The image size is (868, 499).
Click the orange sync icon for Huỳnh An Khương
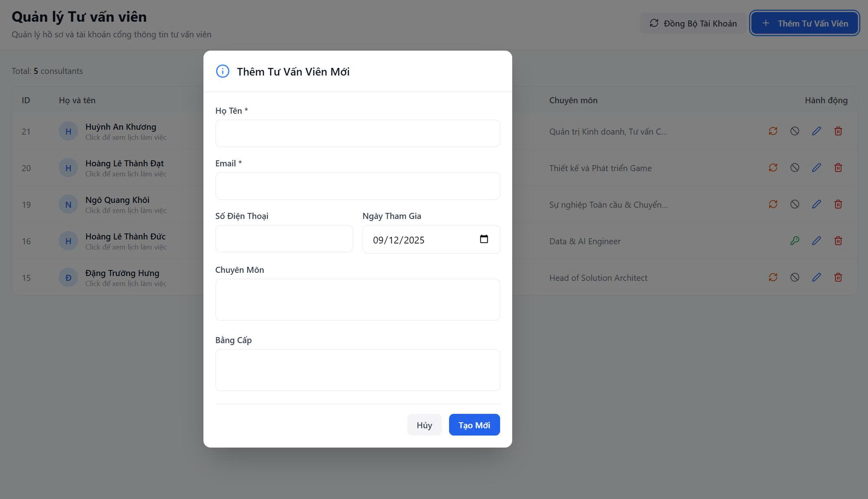pos(773,131)
